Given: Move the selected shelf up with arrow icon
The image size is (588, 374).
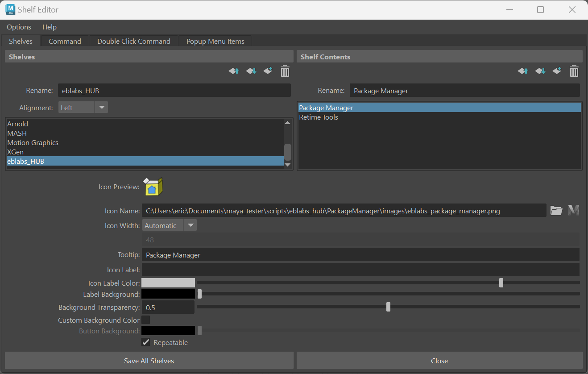Looking at the screenshot, I should point(234,71).
